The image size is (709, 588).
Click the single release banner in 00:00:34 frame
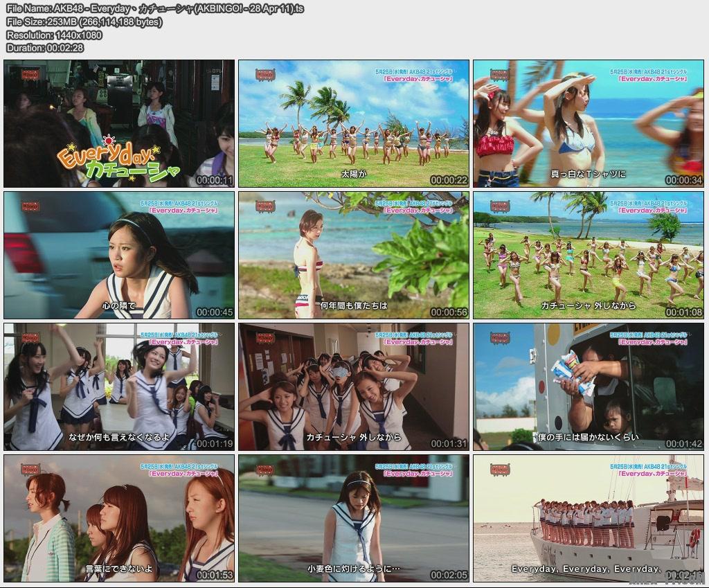click(x=648, y=75)
